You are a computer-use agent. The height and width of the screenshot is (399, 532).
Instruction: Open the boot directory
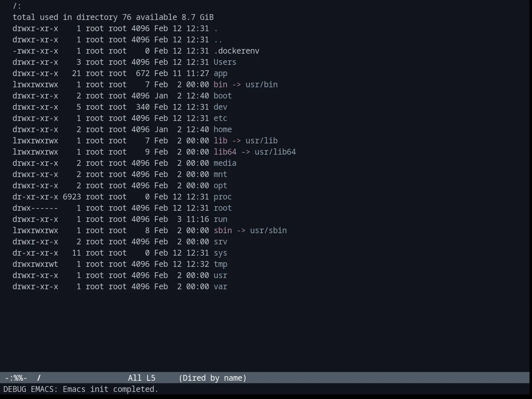(x=222, y=96)
